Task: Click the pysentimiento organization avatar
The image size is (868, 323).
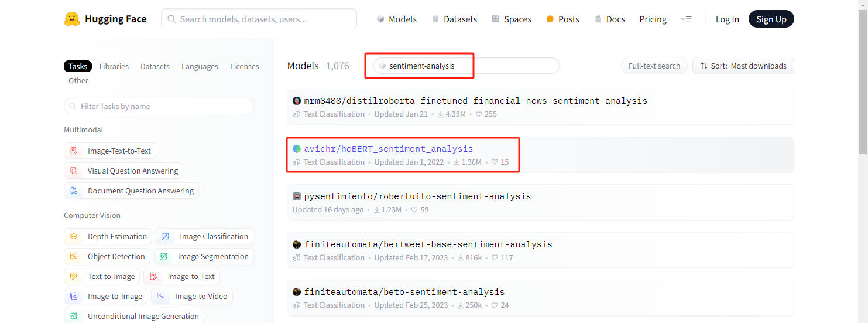Action: 297,196
